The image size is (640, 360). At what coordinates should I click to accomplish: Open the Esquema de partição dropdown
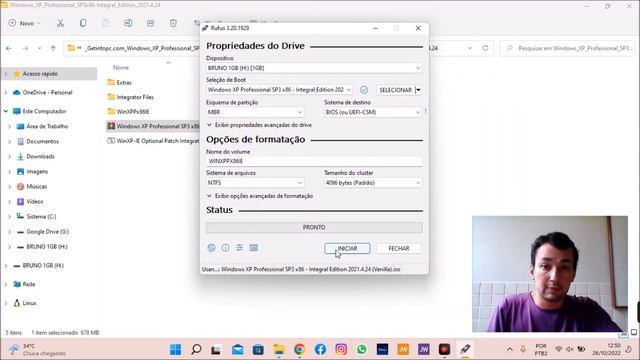click(x=255, y=112)
